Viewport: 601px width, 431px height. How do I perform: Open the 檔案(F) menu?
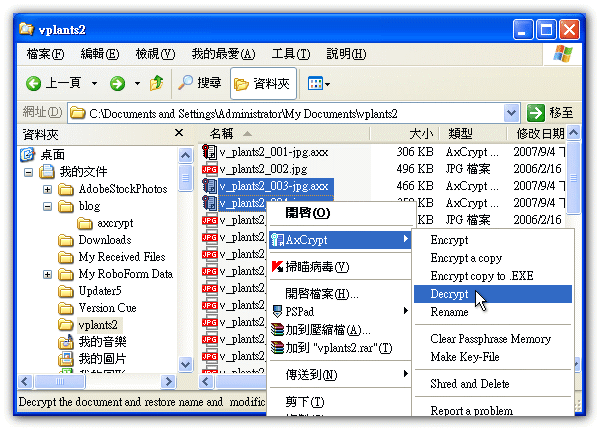click(x=45, y=54)
